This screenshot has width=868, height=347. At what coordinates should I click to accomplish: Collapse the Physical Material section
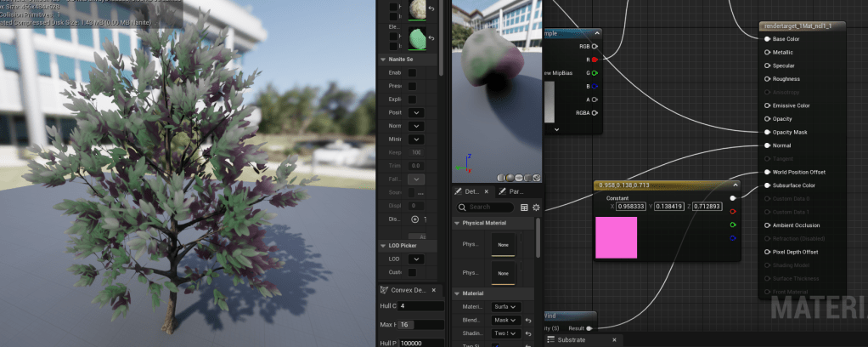[457, 223]
